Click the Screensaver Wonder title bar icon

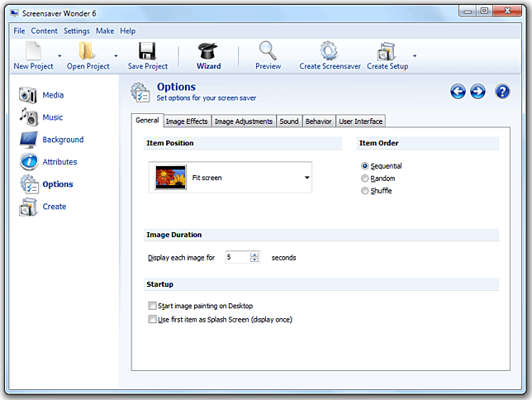click(x=14, y=13)
